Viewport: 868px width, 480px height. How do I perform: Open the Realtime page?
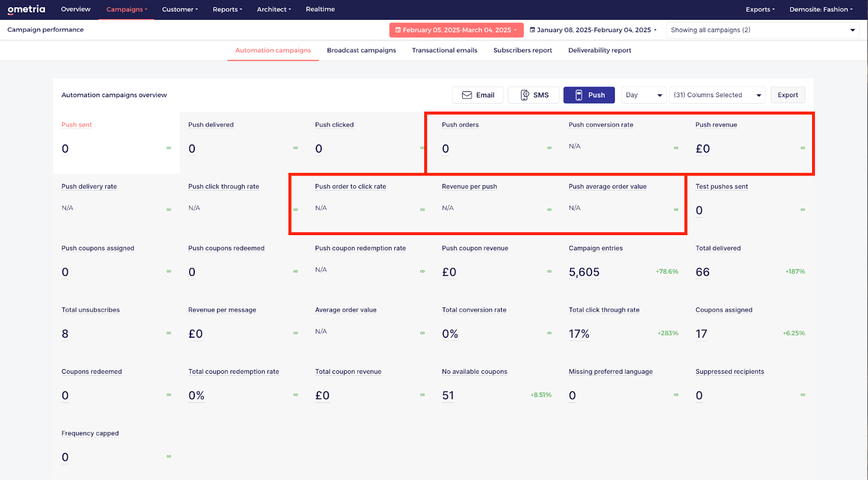click(320, 9)
